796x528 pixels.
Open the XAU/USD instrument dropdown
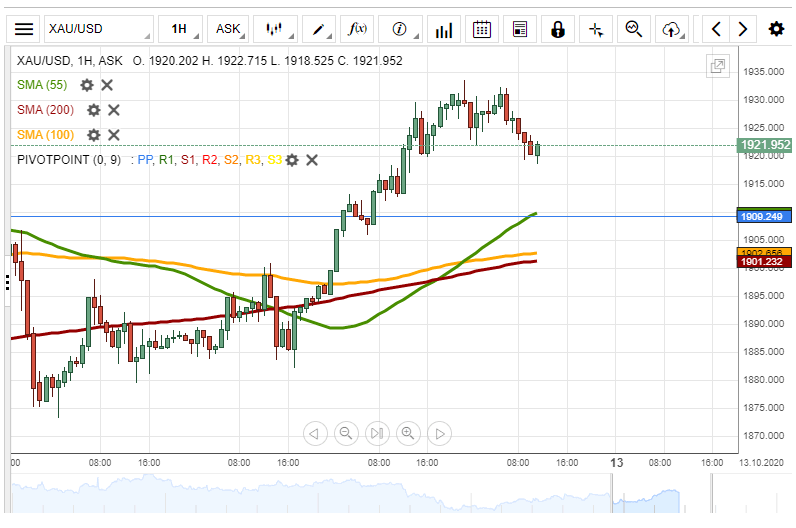coord(98,29)
